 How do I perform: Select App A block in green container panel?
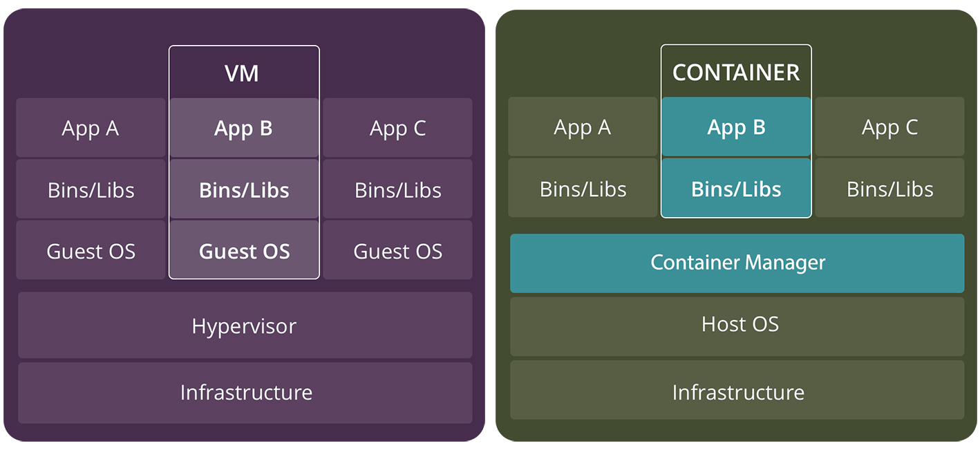(583, 127)
